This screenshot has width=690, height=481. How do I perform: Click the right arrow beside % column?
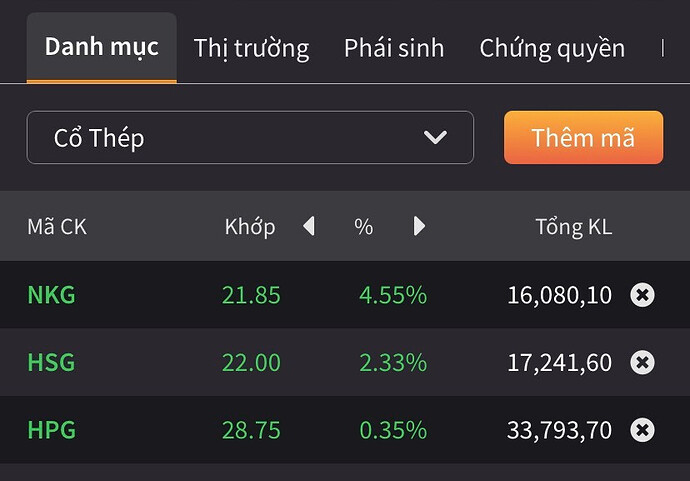pos(419,226)
